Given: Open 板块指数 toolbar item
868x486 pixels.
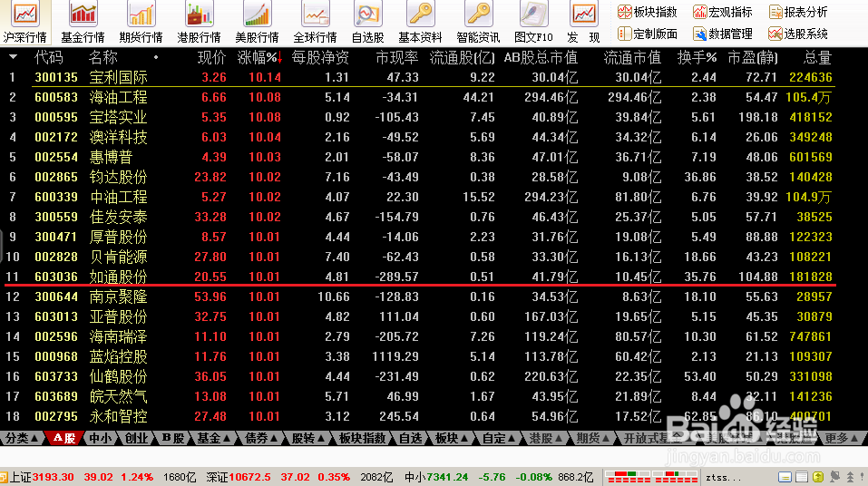Looking at the screenshot, I should (x=648, y=12).
